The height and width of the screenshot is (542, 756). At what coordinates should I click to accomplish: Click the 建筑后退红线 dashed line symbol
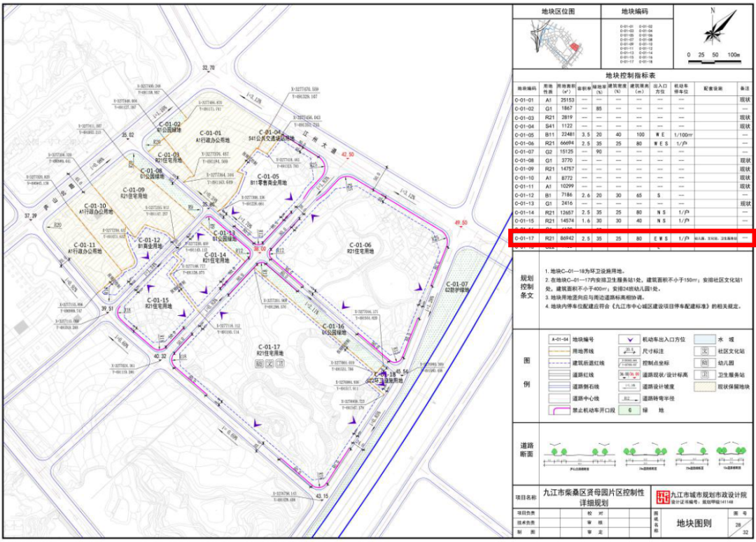point(559,363)
